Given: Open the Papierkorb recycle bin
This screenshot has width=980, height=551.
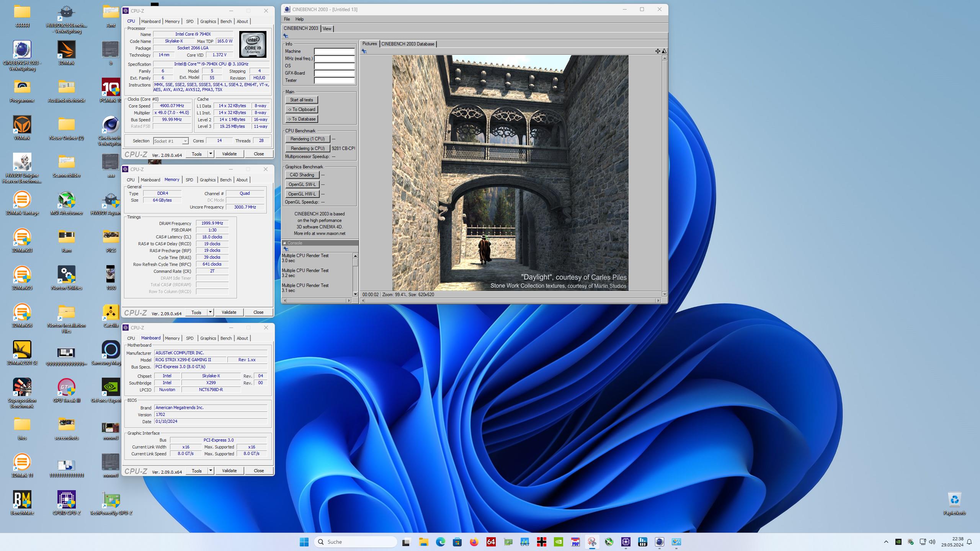Looking at the screenshot, I should [954, 502].
